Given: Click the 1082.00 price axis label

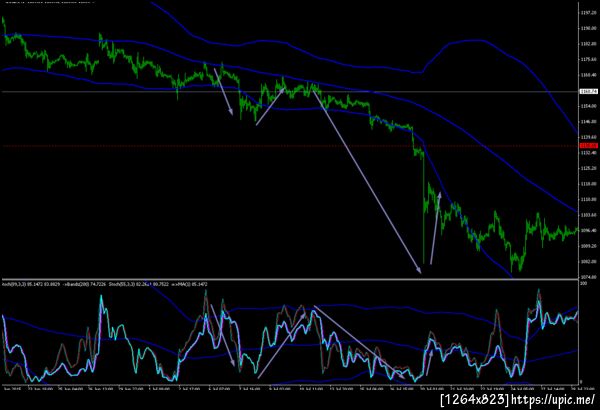Looking at the screenshot, I should tap(589, 261).
